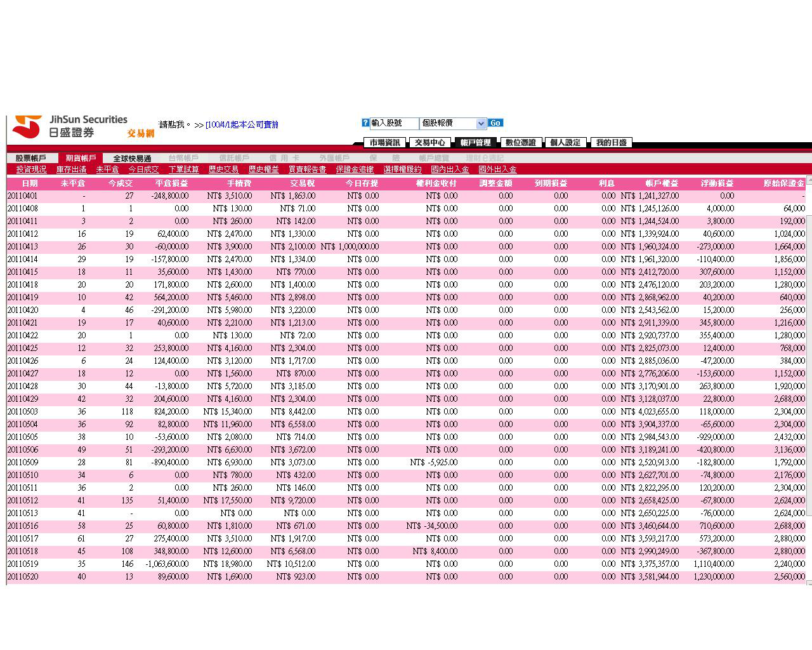
Task: Select the 台幣帳戶 menu item
Action: tap(183, 158)
